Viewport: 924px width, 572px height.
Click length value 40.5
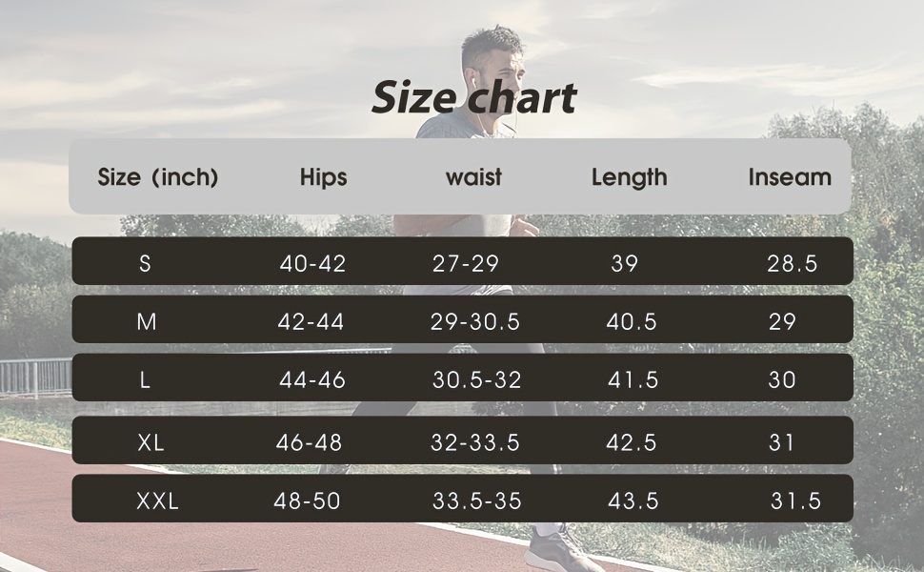point(632,322)
